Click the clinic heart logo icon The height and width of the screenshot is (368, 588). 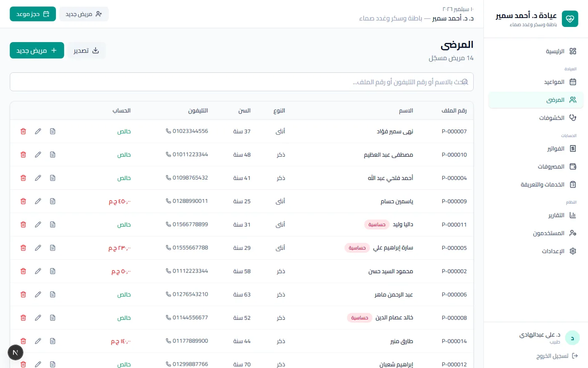[570, 19]
